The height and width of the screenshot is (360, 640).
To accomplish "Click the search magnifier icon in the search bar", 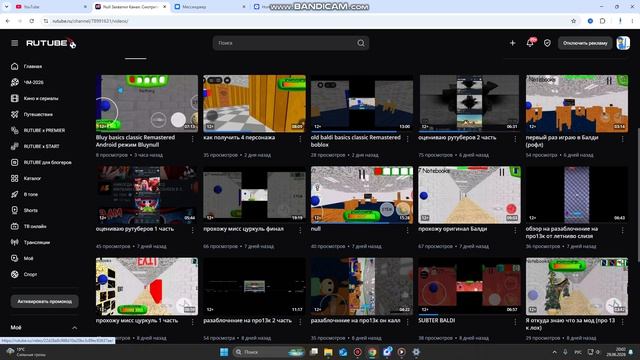I will tap(361, 43).
